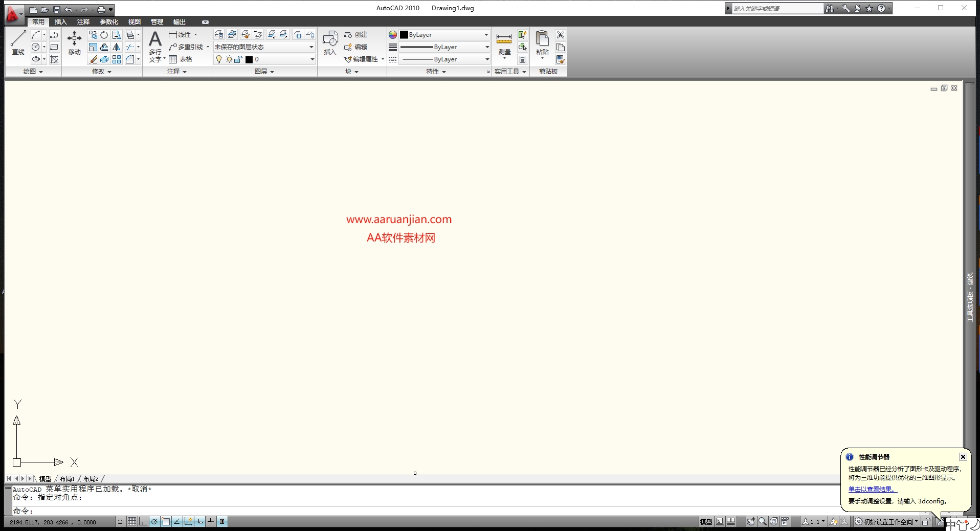The width and height of the screenshot is (980, 531).
Task: Toggle polar tracking in the status bar
Action: tap(154, 522)
